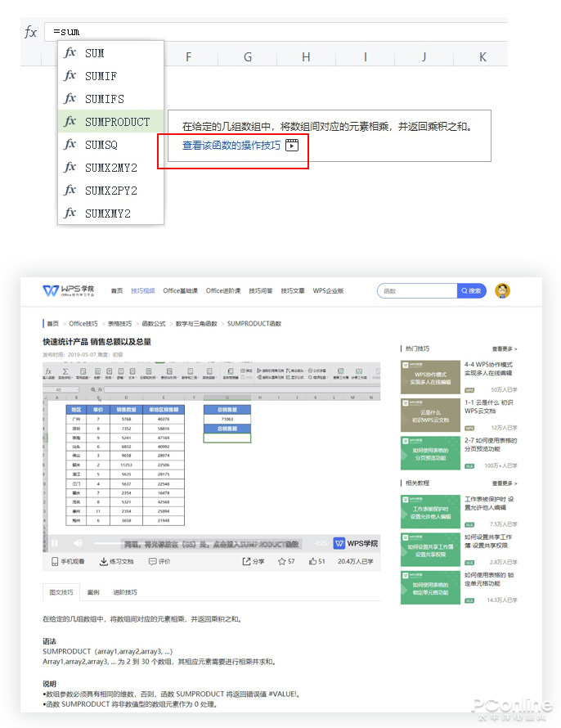Viewport: 561px width, 728px height.
Task: Open the 查看该函数的操作技巧 link in tooltip
Action: (231, 146)
